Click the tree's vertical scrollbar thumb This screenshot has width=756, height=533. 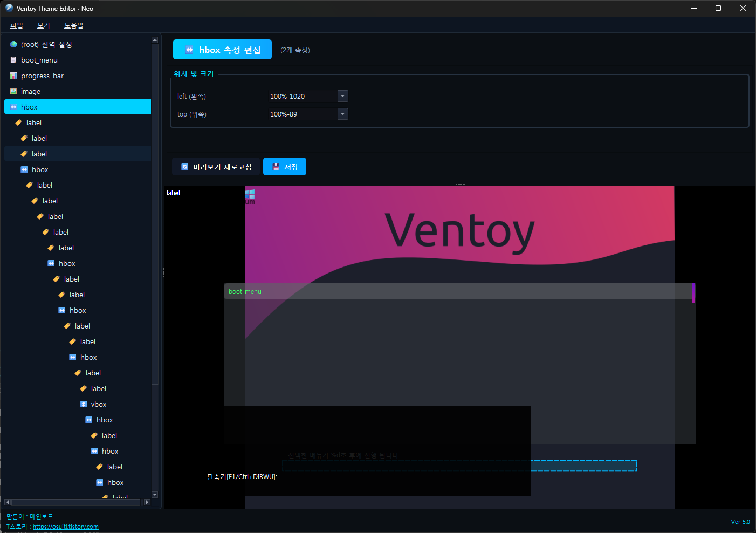pos(155,214)
